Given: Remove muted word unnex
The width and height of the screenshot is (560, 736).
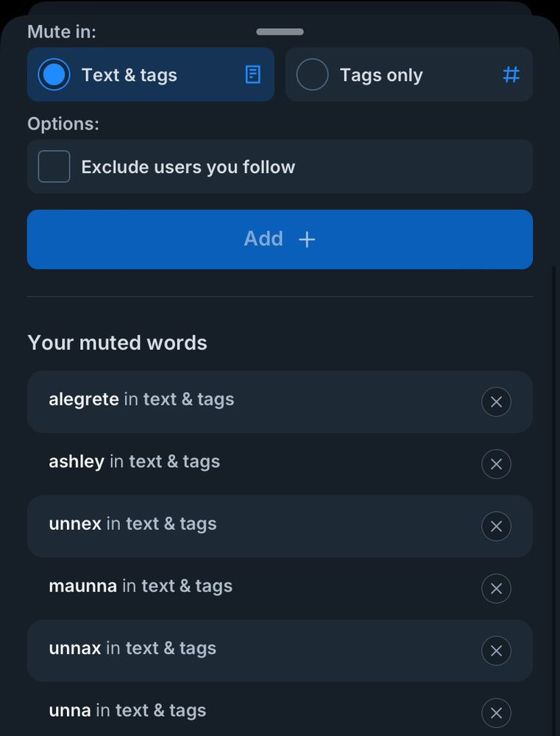Looking at the screenshot, I should point(496,526).
